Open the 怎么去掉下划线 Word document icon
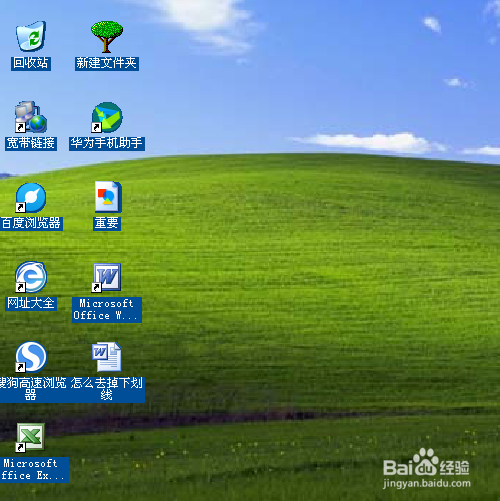500x501 pixels. click(107, 357)
